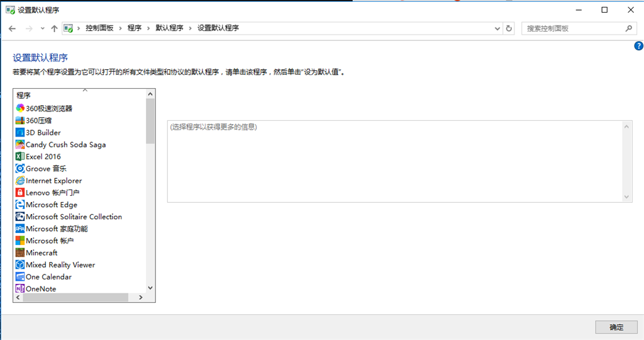
Task: Select Minecraft text in list
Action: click(42, 253)
